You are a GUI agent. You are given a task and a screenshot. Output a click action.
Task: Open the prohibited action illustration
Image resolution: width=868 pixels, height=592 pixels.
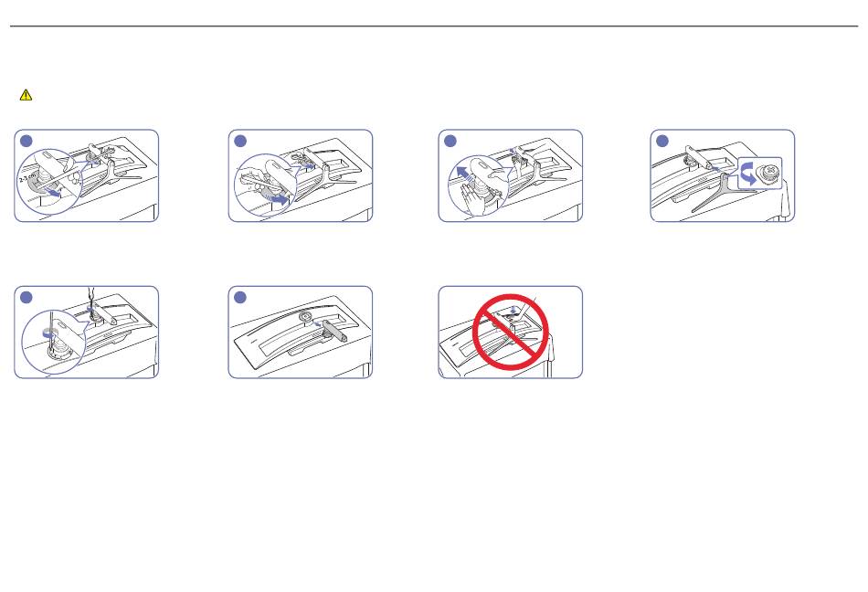point(511,333)
